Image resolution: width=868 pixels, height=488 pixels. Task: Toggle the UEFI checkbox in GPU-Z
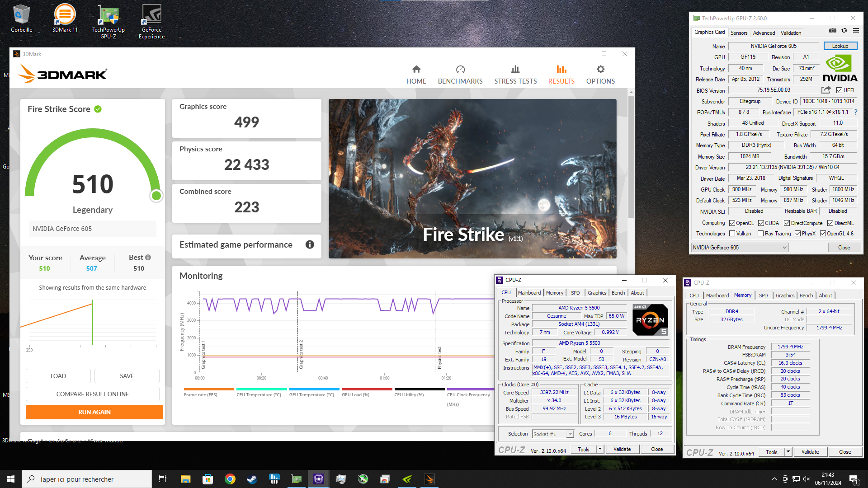tap(839, 90)
